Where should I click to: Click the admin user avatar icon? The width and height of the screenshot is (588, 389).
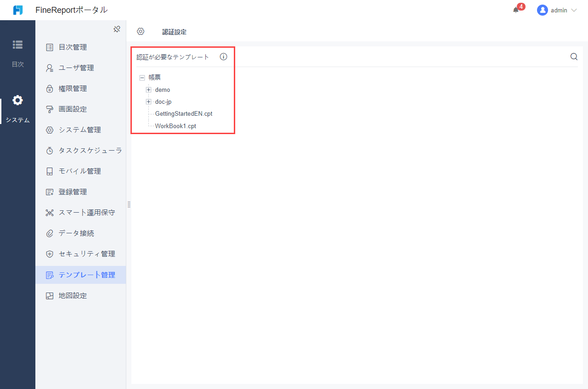(542, 10)
